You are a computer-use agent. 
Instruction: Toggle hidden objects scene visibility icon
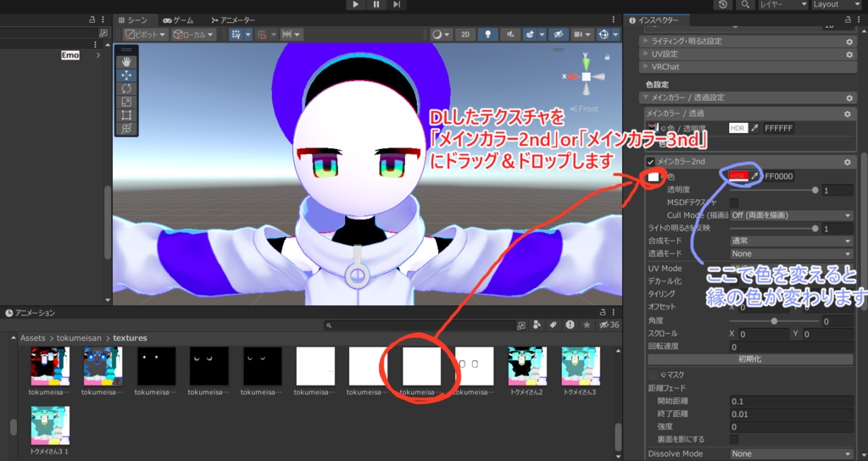[x=559, y=34]
